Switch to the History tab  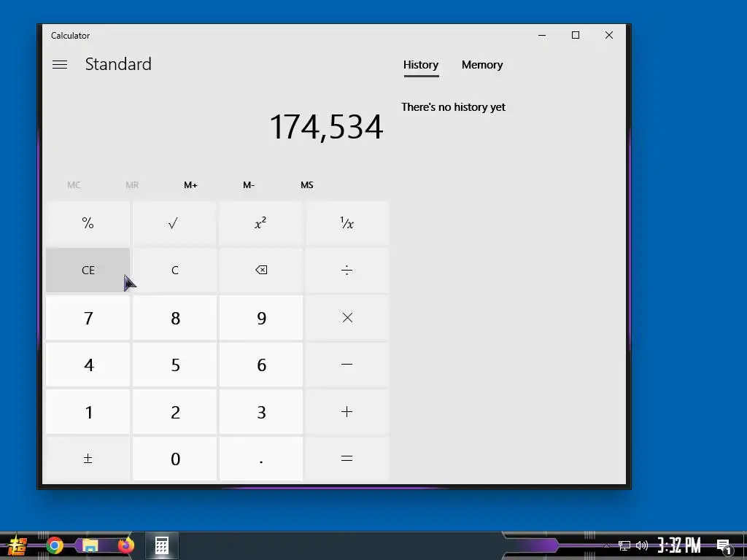tap(421, 65)
